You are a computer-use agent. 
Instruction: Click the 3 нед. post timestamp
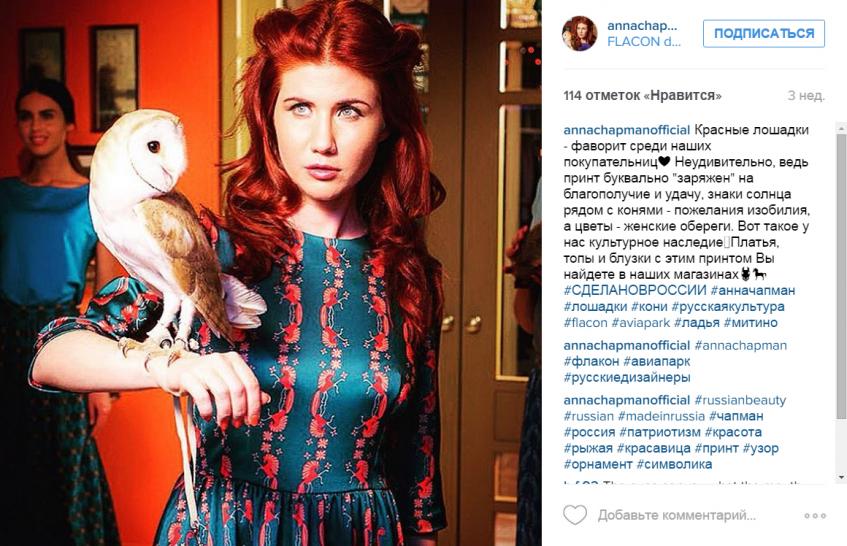(806, 96)
